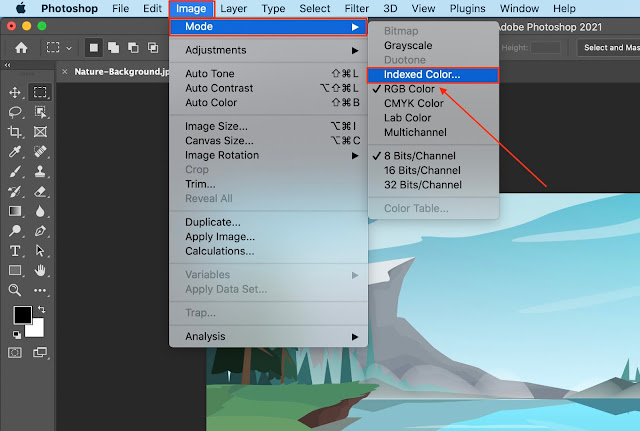Run Auto Contrast command
640x431 pixels.
[x=268, y=88]
